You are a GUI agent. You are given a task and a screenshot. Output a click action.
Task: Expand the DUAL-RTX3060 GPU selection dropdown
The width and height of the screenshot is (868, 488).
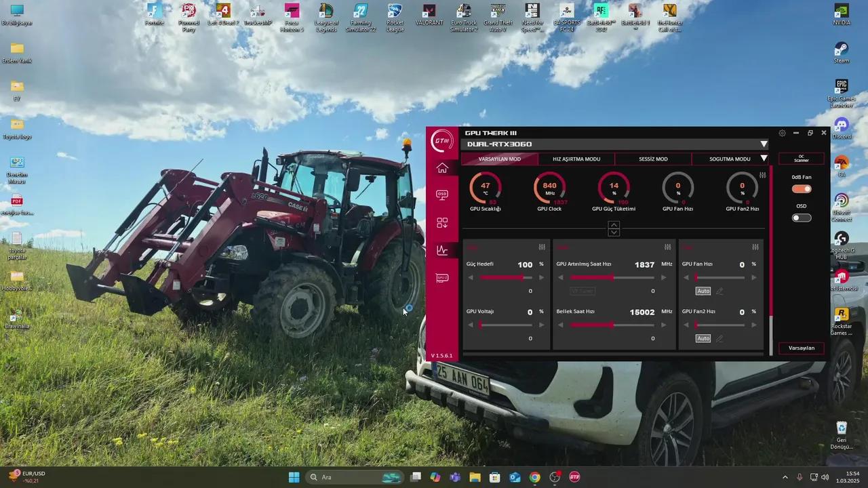pyautogui.click(x=764, y=144)
